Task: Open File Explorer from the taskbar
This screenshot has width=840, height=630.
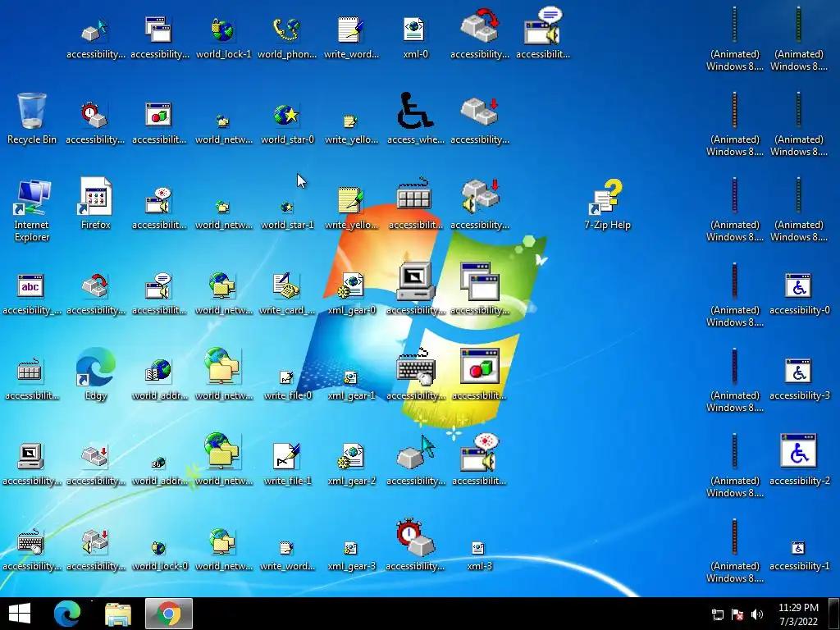Action: coord(118,614)
